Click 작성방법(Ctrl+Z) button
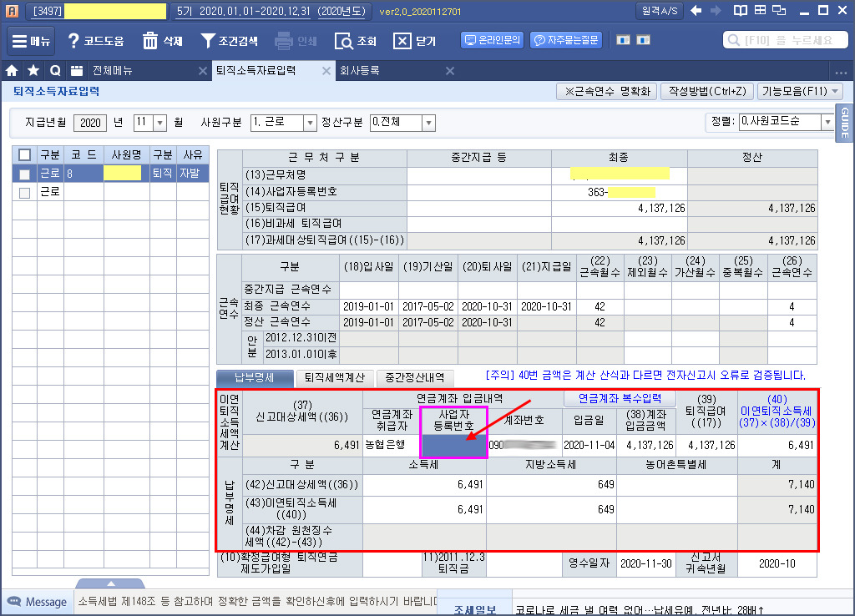This screenshot has width=855, height=616. (x=707, y=91)
